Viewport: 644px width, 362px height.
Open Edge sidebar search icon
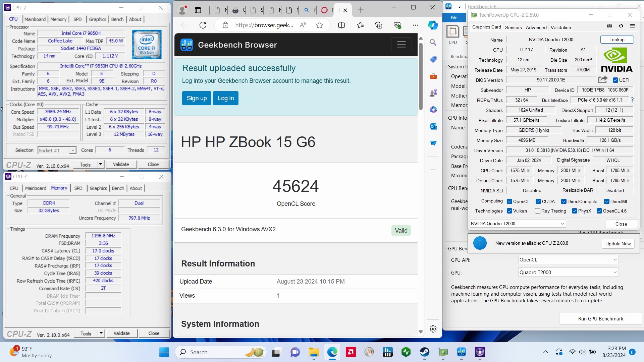click(433, 42)
